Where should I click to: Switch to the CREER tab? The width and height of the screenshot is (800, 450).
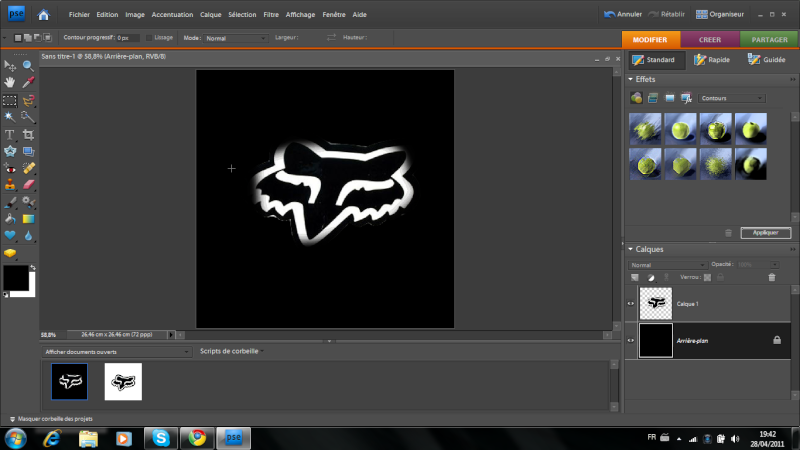click(x=710, y=39)
